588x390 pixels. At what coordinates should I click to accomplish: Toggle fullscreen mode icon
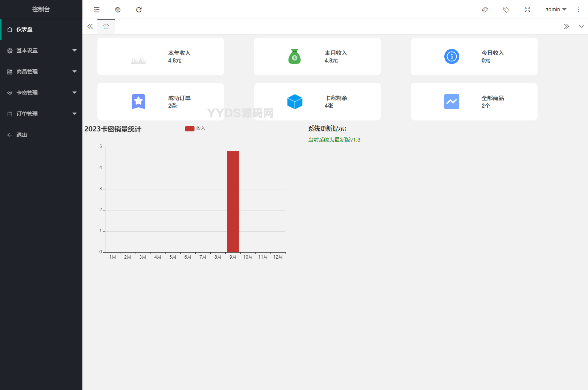[x=527, y=10]
